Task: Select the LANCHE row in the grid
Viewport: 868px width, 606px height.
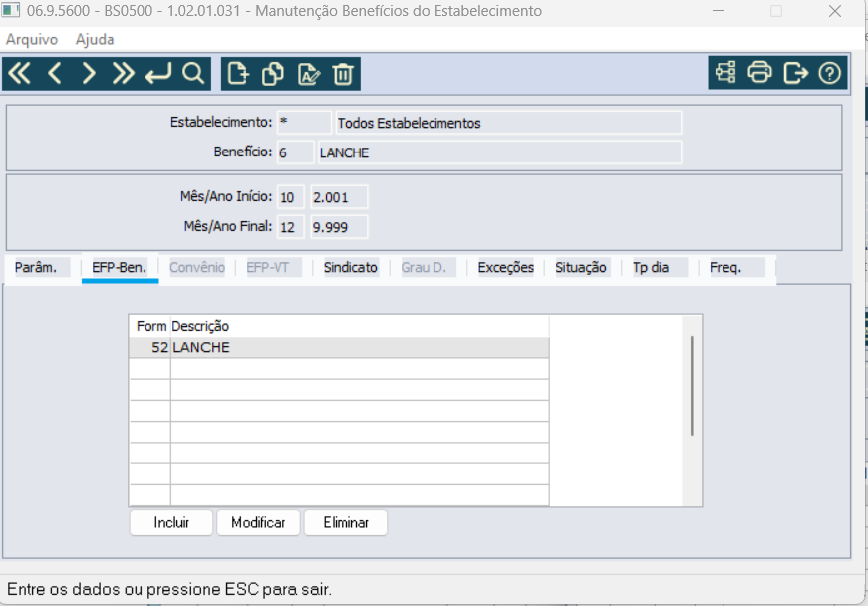Action: (339, 347)
